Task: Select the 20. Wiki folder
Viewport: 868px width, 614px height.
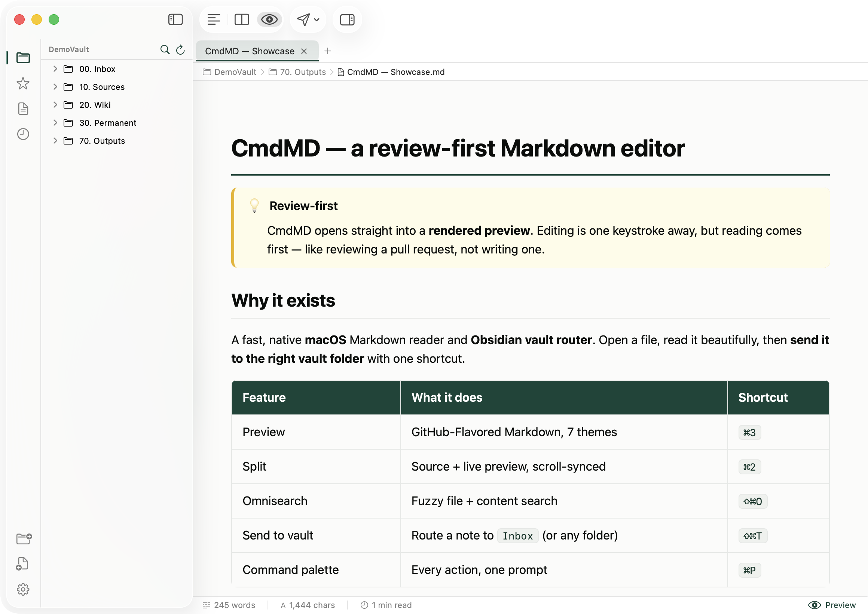Action: click(x=117, y=105)
